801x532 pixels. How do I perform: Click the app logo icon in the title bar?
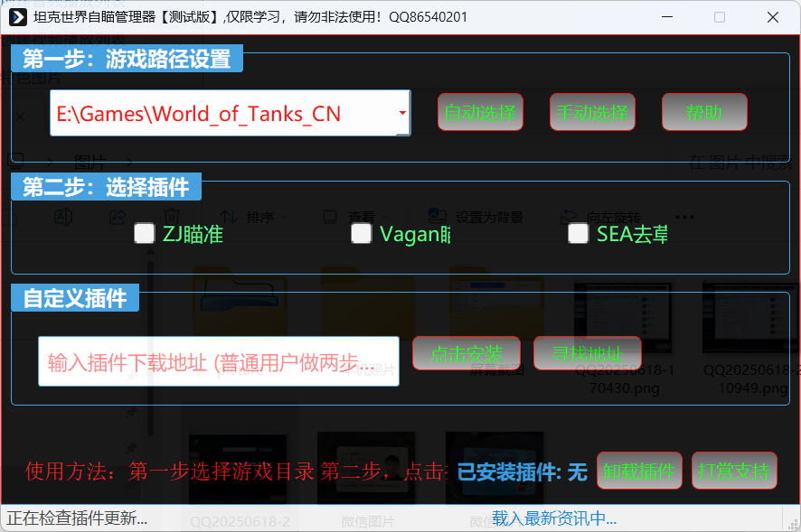pyautogui.click(x=17, y=17)
